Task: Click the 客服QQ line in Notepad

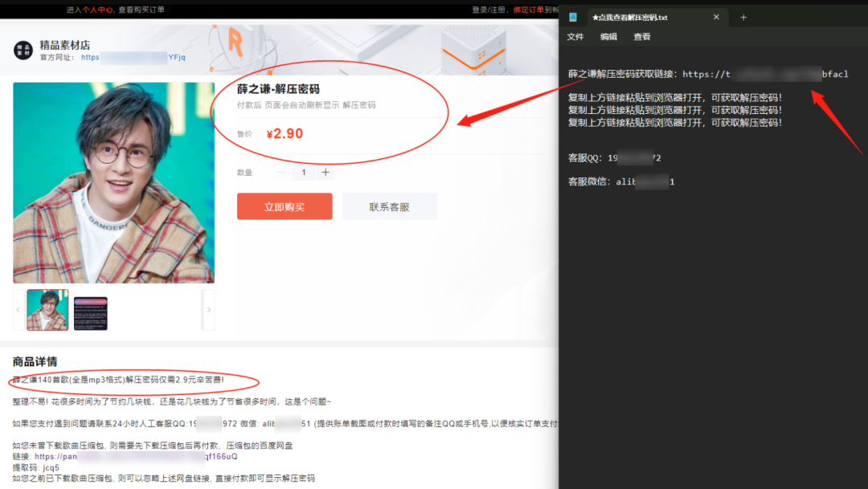Action: [x=615, y=158]
